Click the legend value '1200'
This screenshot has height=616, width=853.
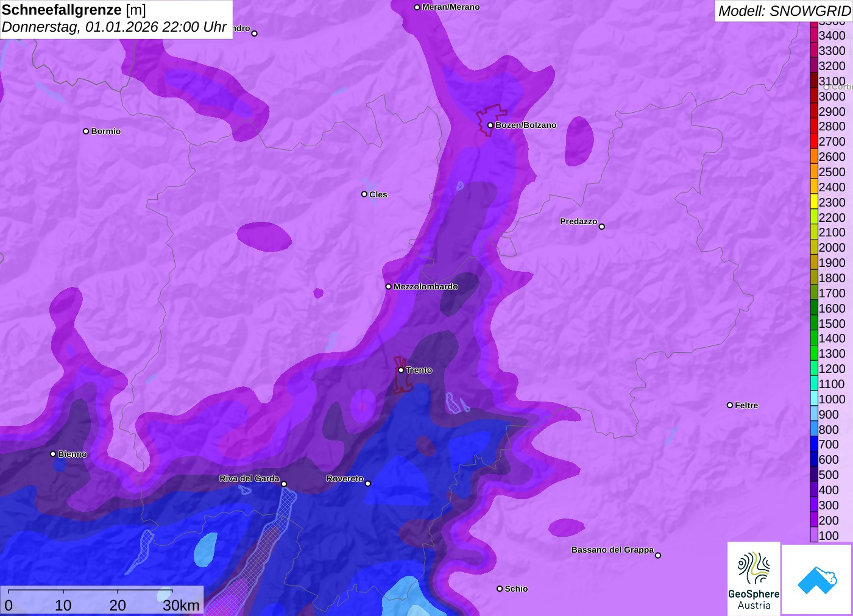click(832, 369)
